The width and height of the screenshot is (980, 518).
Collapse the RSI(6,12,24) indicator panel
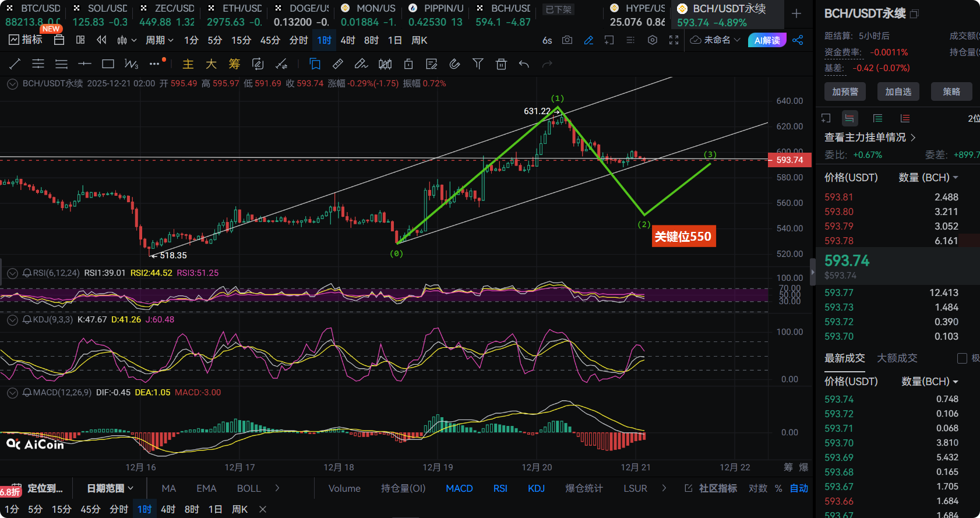click(12, 273)
